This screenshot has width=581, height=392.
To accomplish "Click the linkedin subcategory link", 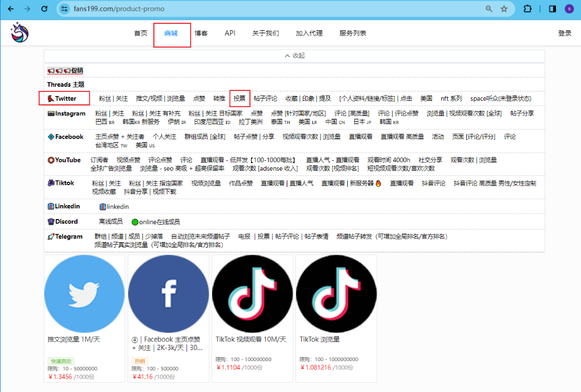I will click(114, 206).
